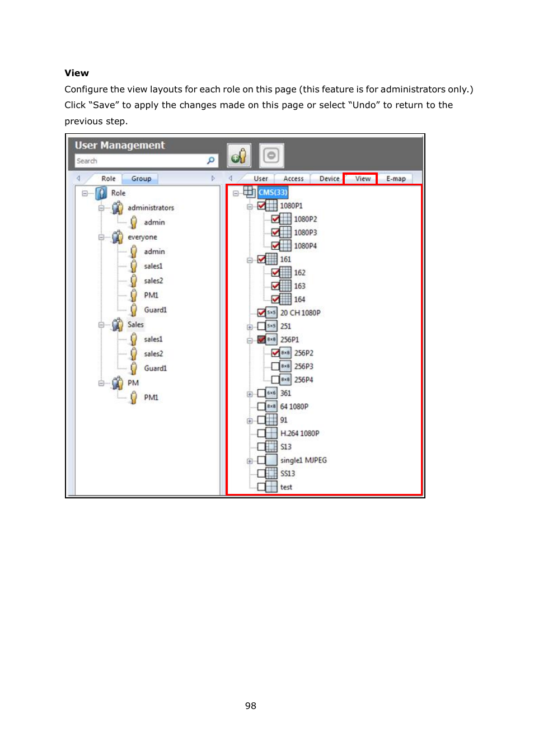This screenshot has height=756, width=534.
Task: Click the single1 MJPEG layout icon
Action: pos(271,460)
